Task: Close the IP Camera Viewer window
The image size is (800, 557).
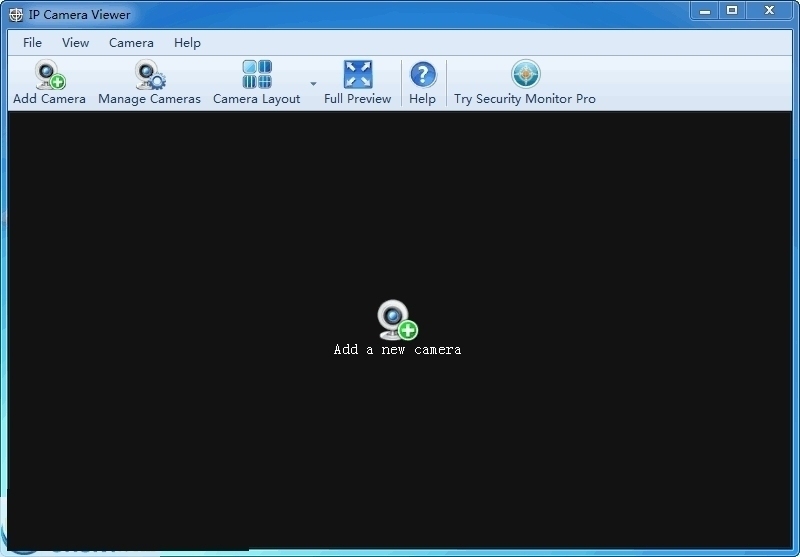Action: click(769, 11)
